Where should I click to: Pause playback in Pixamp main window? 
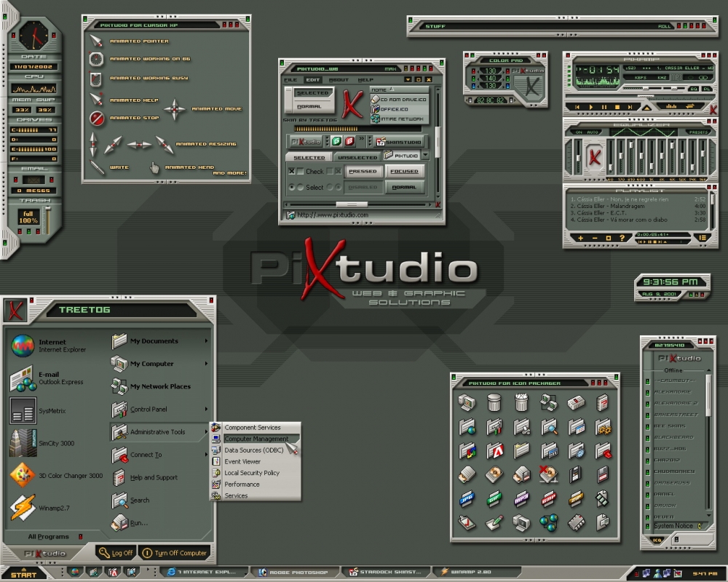point(604,107)
